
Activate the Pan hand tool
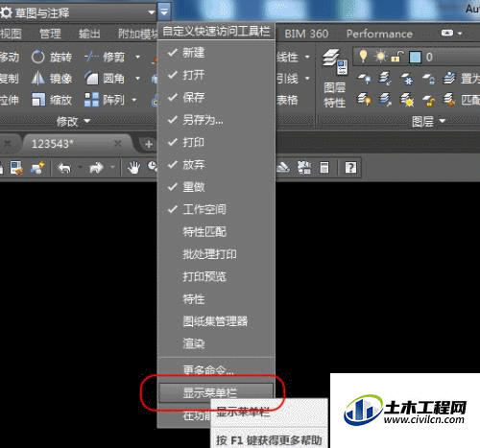133,168
